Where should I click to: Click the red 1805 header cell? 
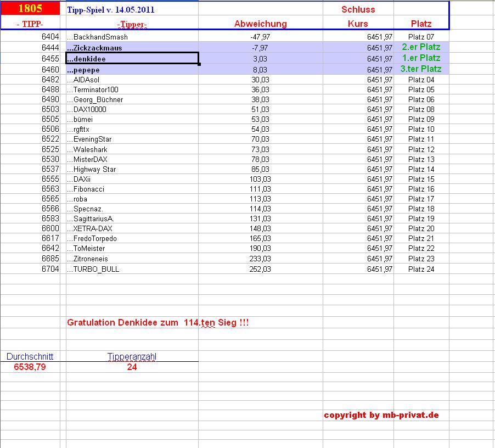30,9
